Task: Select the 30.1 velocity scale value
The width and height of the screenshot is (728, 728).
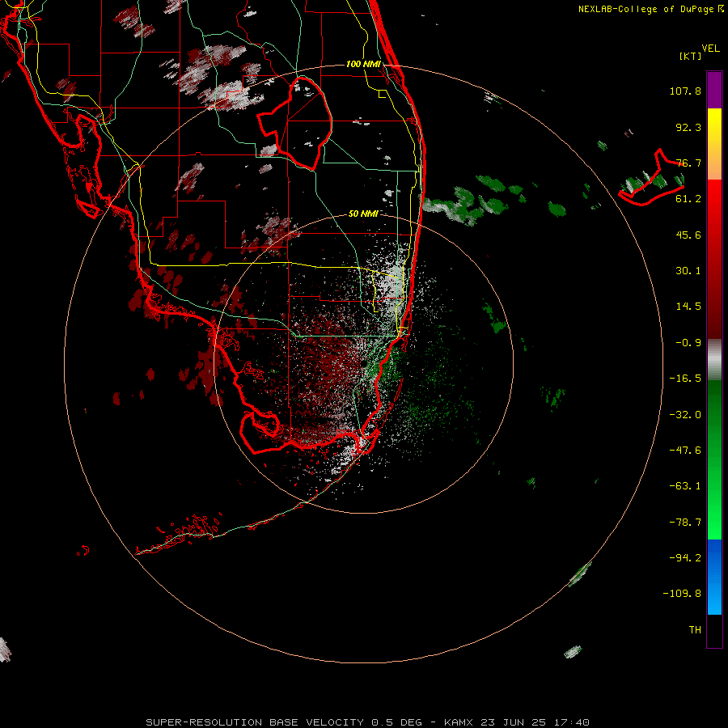Action: coord(688,271)
